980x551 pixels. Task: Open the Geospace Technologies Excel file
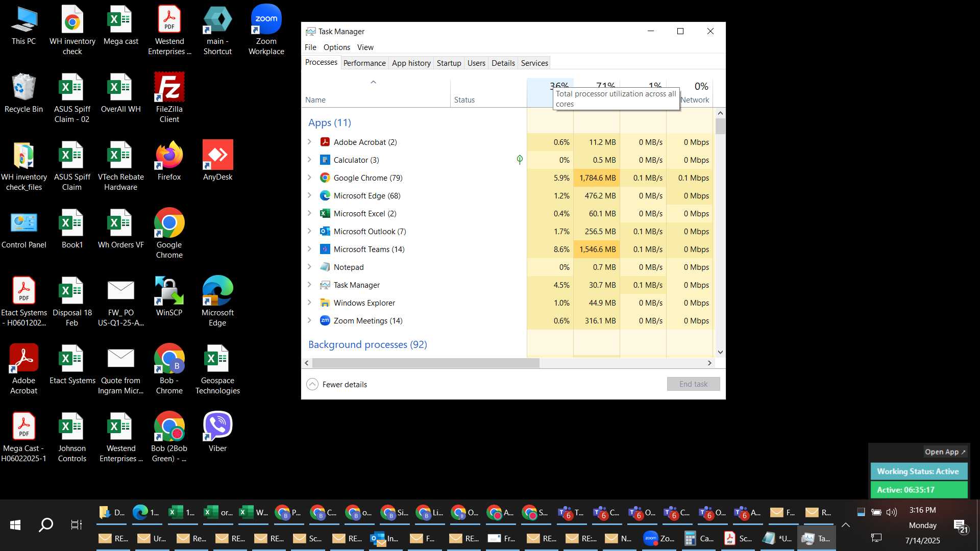click(217, 369)
